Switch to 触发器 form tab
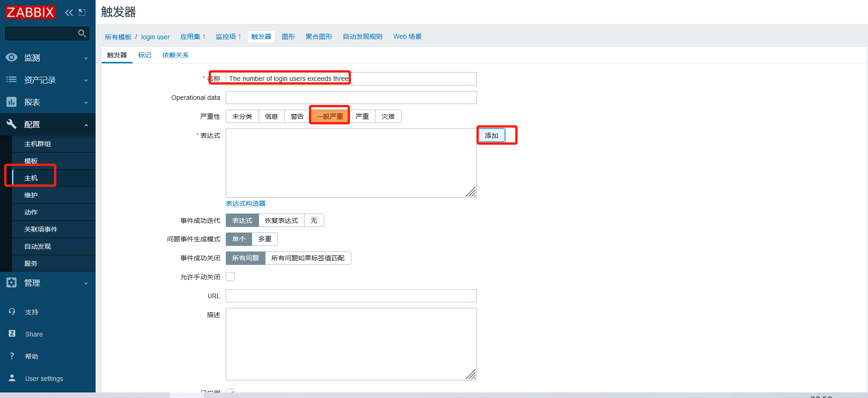The image size is (868, 398). click(117, 55)
